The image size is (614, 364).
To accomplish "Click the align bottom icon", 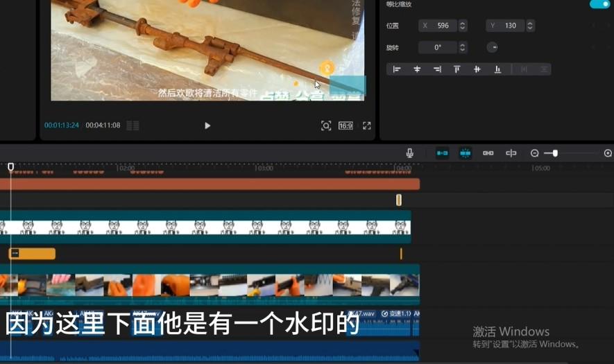I will coord(497,69).
